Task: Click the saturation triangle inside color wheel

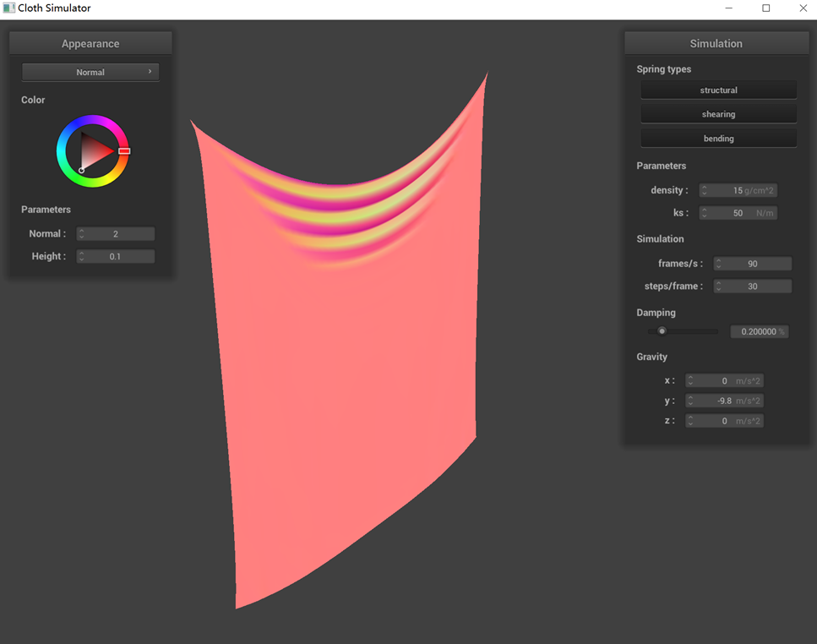Action: [x=95, y=151]
